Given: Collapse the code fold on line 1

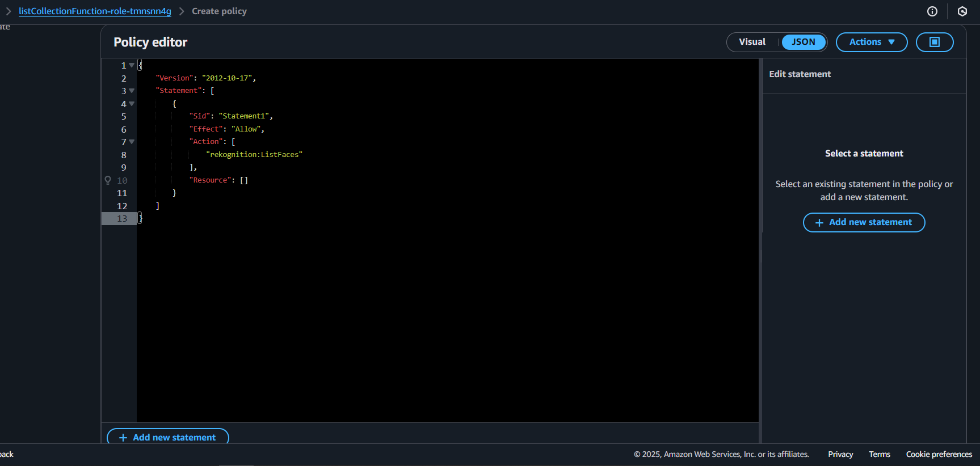Looking at the screenshot, I should [x=132, y=65].
